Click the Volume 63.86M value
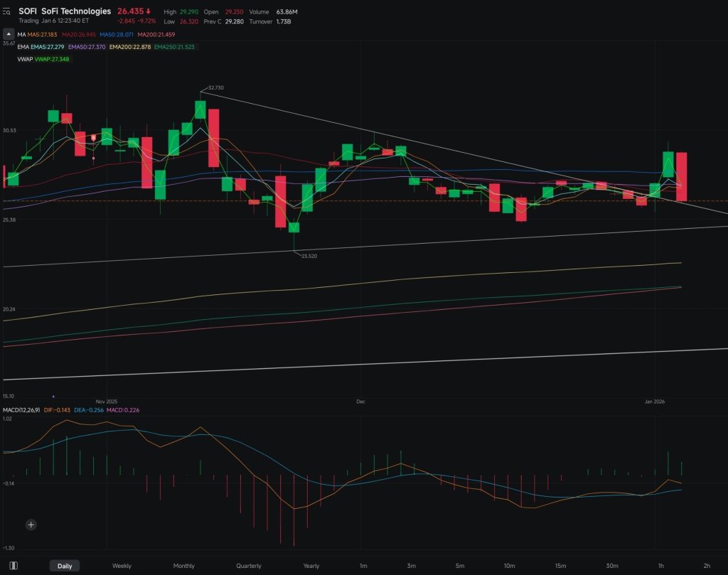 click(x=287, y=12)
